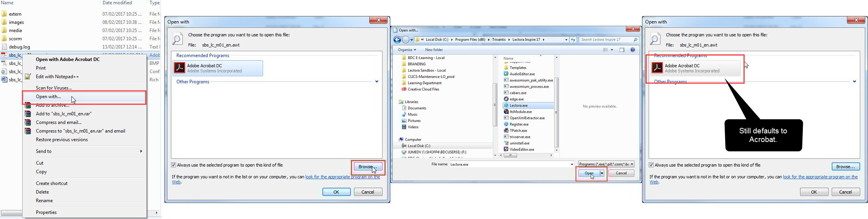Click New folder in file dialog toolbar
This screenshot has height=219, width=868.
[x=434, y=50]
